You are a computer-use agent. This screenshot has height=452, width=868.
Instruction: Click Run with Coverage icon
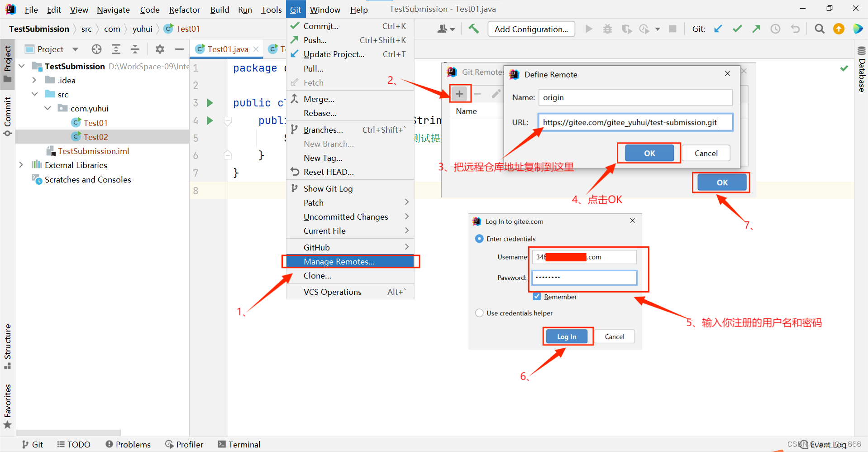coord(626,29)
